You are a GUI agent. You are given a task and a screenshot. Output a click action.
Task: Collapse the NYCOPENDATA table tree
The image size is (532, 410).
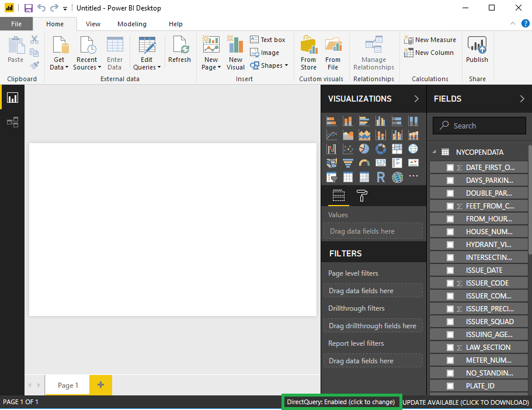[x=434, y=152]
